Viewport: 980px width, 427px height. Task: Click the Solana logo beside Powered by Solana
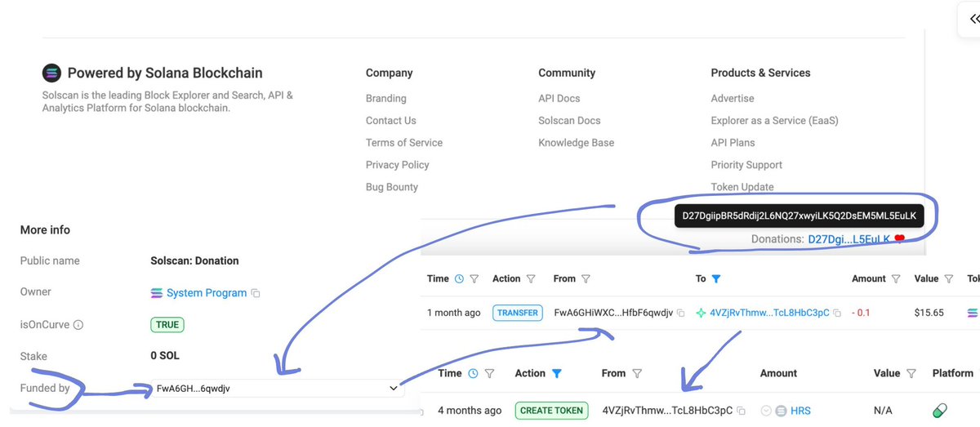pos(52,73)
